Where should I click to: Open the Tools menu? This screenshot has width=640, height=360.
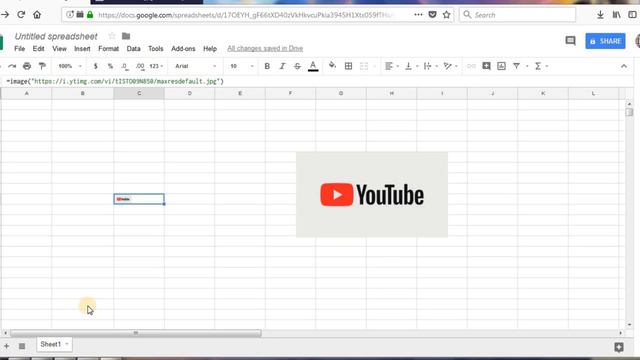(x=156, y=49)
